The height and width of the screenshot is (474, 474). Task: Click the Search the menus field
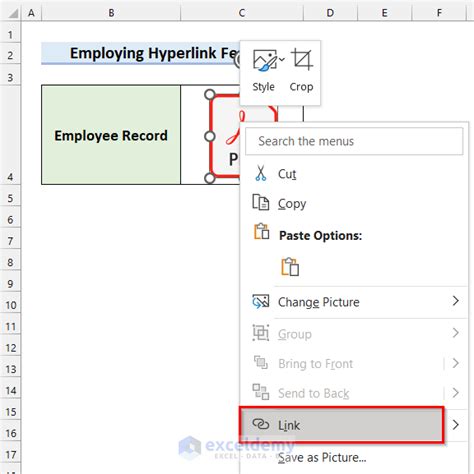point(354,141)
